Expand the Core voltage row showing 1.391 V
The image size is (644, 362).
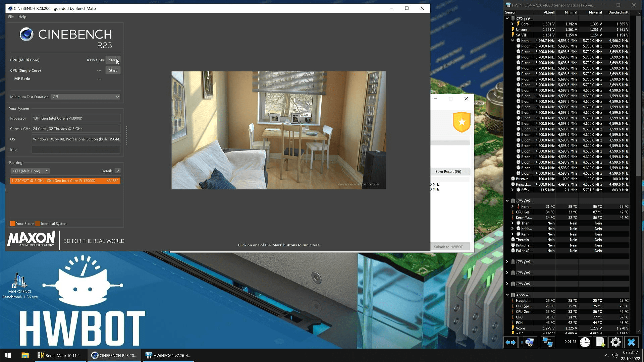[x=512, y=24]
